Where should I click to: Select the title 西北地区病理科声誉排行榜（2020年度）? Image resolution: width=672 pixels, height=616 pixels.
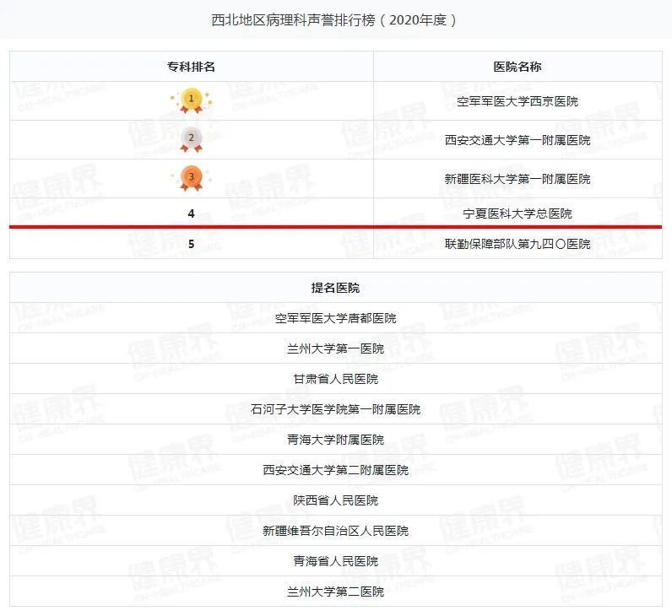[x=334, y=20]
